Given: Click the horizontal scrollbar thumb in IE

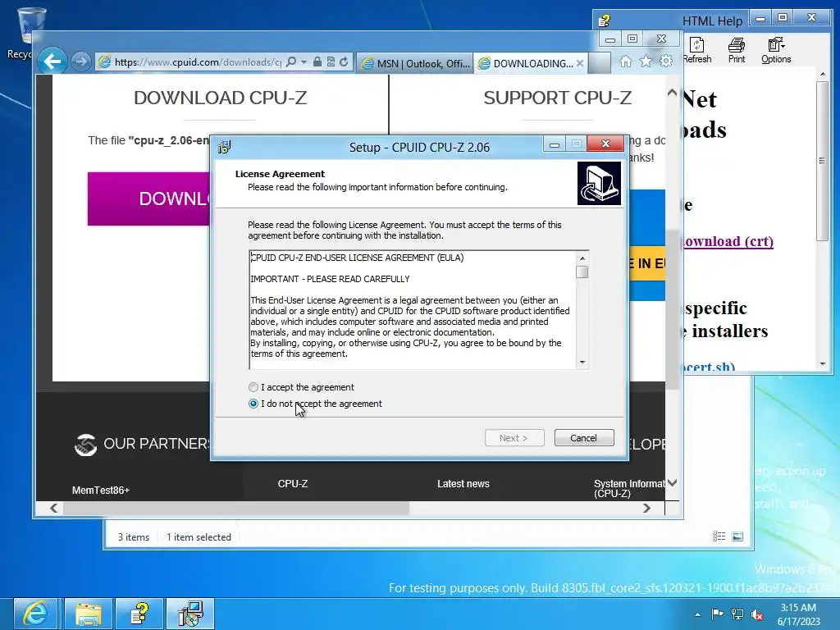Looking at the screenshot, I should pos(236,508).
